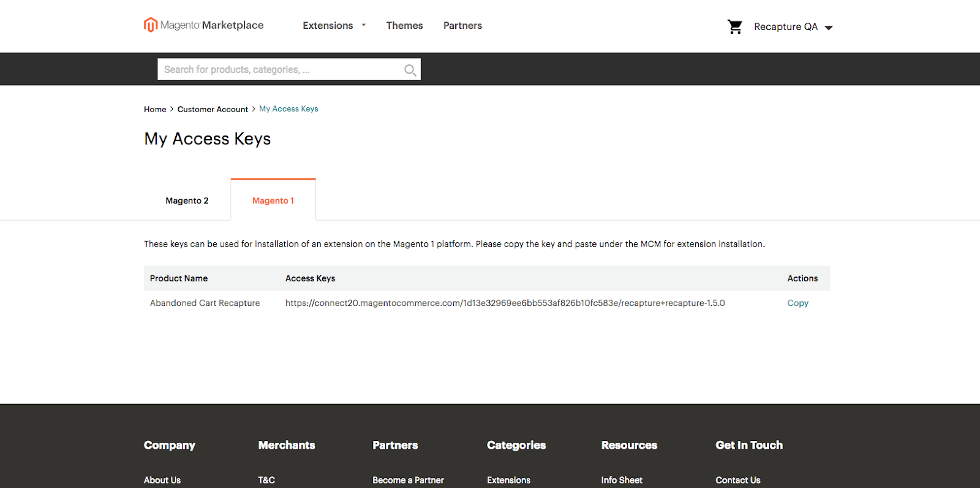
Task: Select the Magento 1 tab
Action: coord(273,200)
